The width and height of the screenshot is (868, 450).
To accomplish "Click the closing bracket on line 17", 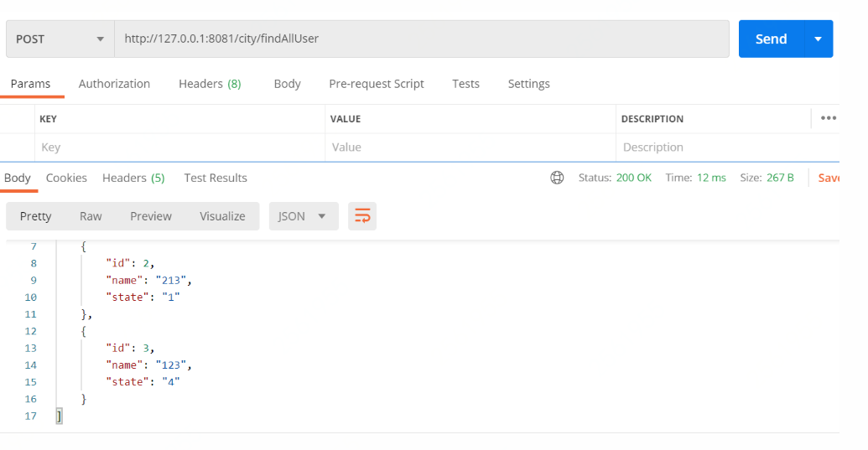I will 60,416.
